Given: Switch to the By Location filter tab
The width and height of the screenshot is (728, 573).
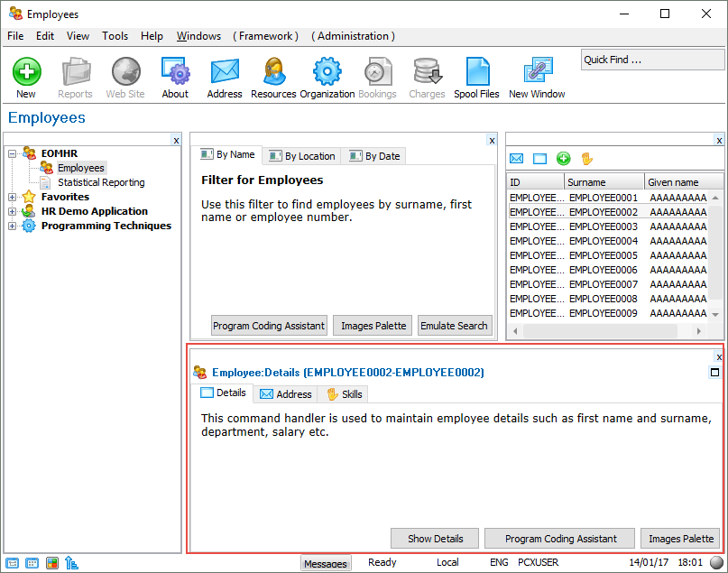Looking at the screenshot, I should pos(302,156).
